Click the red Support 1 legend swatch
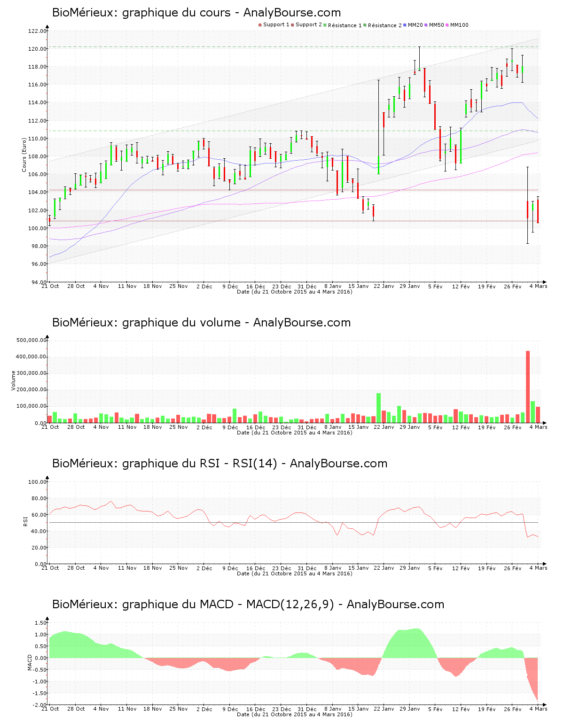 tap(260, 25)
